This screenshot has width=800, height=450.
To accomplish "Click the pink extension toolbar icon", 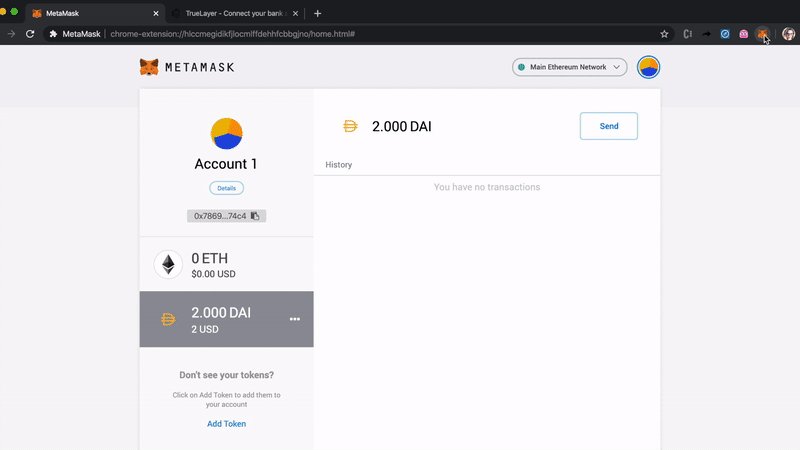I will pyautogui.click(x=743, y=34).
